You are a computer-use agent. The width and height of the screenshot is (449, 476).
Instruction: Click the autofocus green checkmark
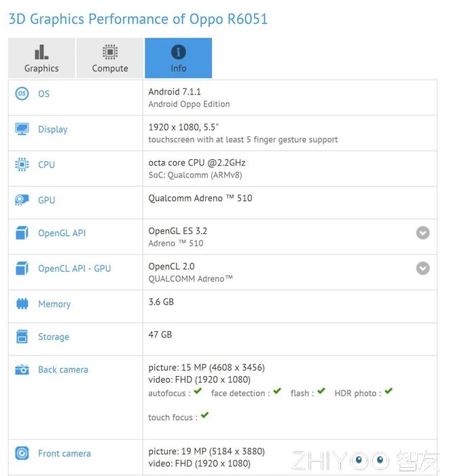198,392
